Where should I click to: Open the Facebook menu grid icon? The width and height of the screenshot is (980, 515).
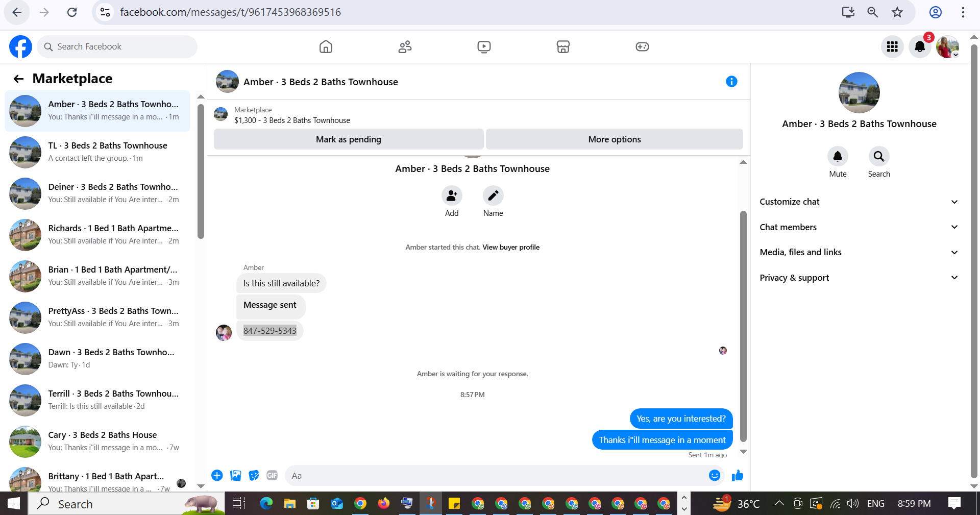892,47
